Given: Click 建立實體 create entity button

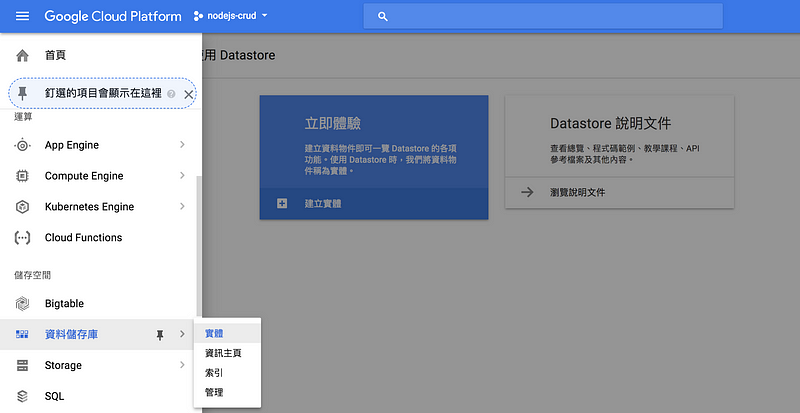Looking at the screenshot, I should pos(374,204).
